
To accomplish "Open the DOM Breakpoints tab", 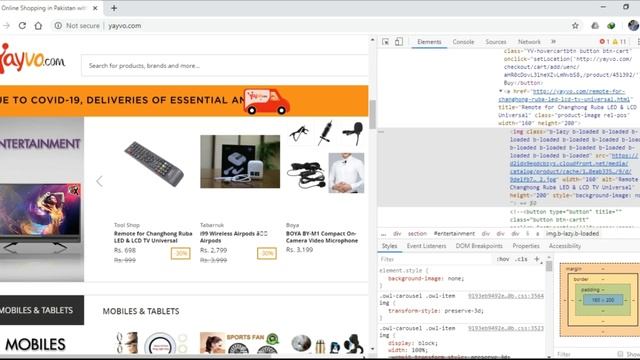I will pyautogui.click(x=479, y=246).
